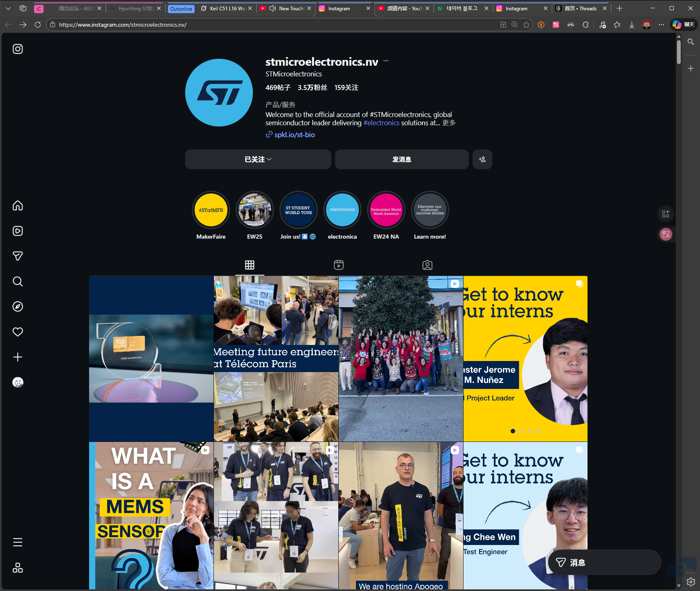Open the media music-note toolbar icon
The height and width of the screenshot is (591, 700).
pyautogui.click(x=602, y=25)
